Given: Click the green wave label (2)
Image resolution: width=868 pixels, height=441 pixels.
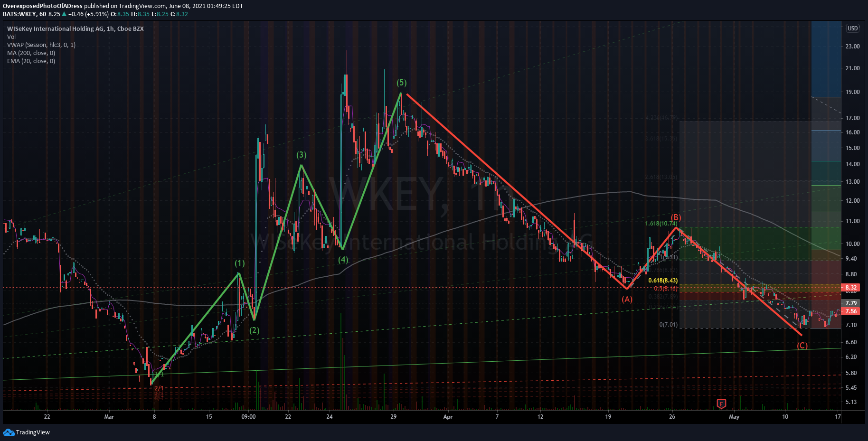Looking at the screenshot, I should tap(255, 330).
